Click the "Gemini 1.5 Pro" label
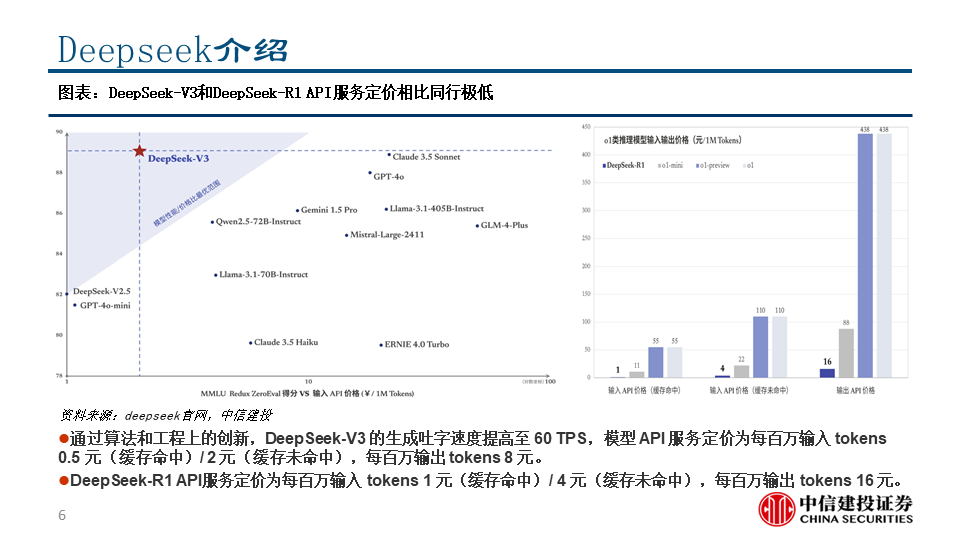The width and height of the screenshot is (960, 540). pyautogui.click(x=329, y=209)
